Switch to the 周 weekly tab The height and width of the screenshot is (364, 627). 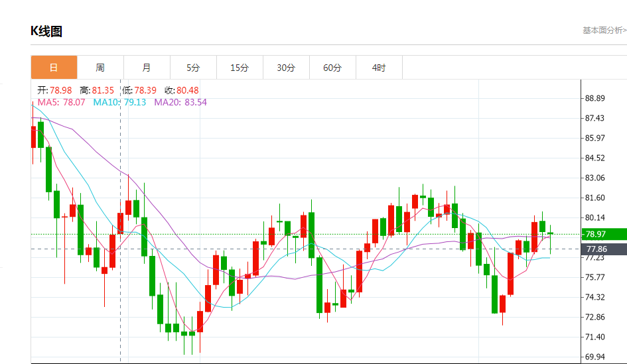point(100,68)
